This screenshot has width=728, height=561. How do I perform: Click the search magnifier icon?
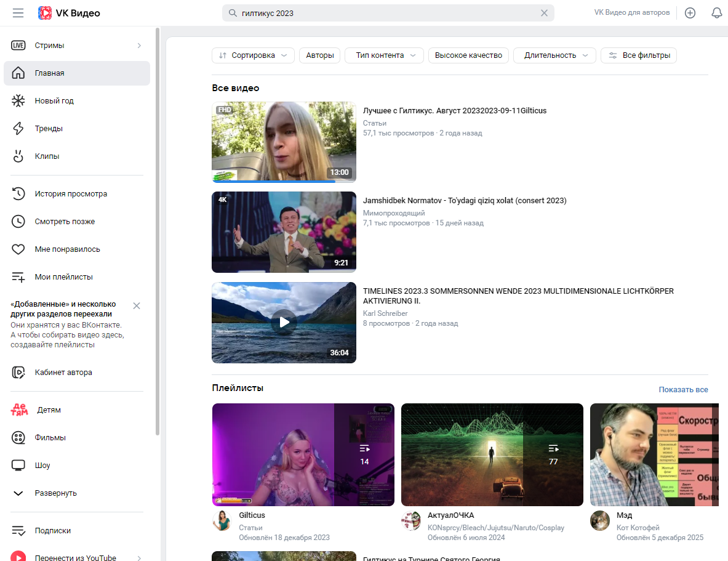pyautogui.click(x=233, y=13)
